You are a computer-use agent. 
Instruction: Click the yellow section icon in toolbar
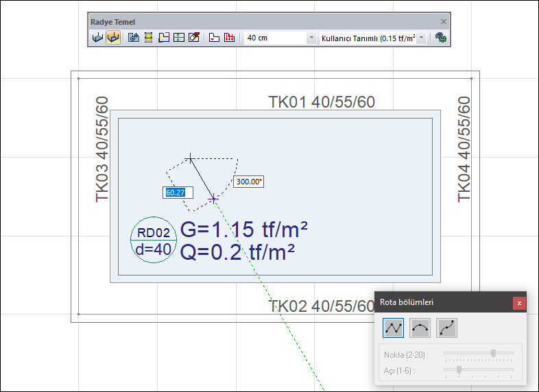pyautogui.click(x=148, y=38)
